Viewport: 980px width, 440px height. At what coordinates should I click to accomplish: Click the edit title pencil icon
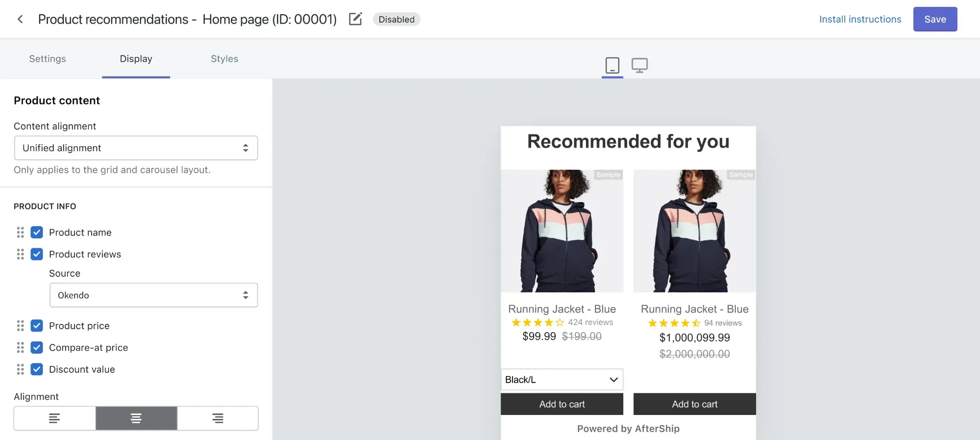[x=355, y=19]
